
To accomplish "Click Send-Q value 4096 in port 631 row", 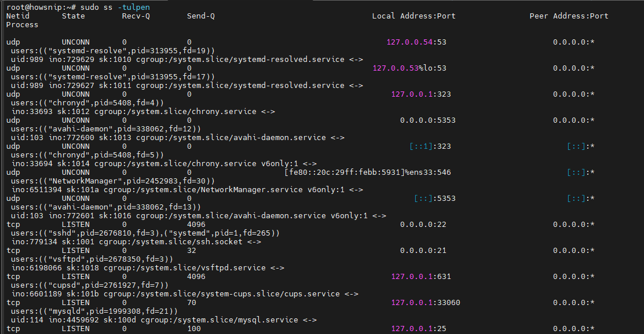I will pos(196,277).
